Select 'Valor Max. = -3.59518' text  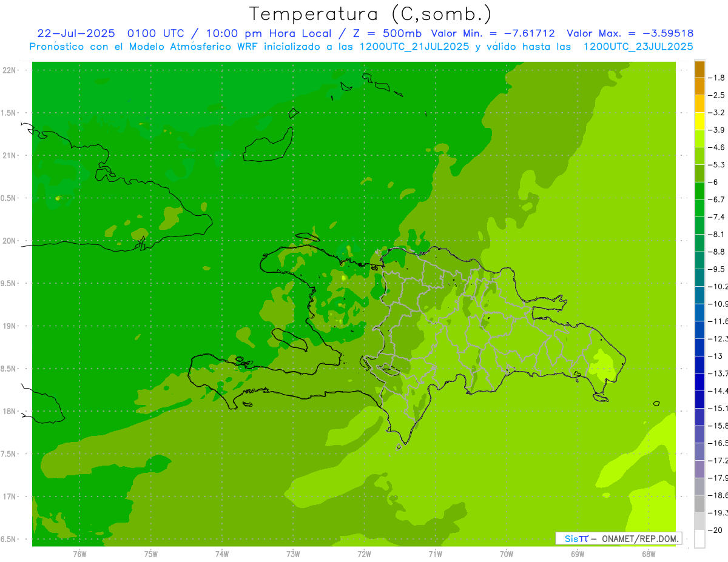[630, 33]
